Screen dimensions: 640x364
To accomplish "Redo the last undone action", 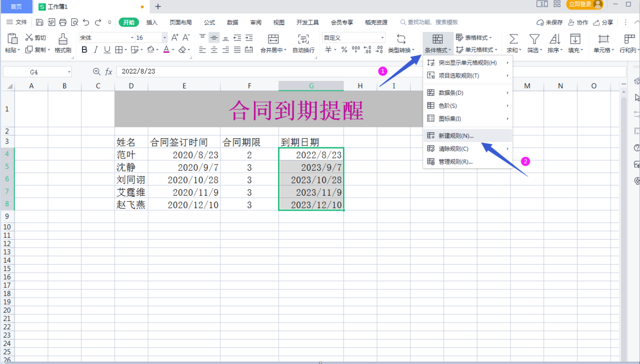I will pyautogui.click(x=98, y=22).
